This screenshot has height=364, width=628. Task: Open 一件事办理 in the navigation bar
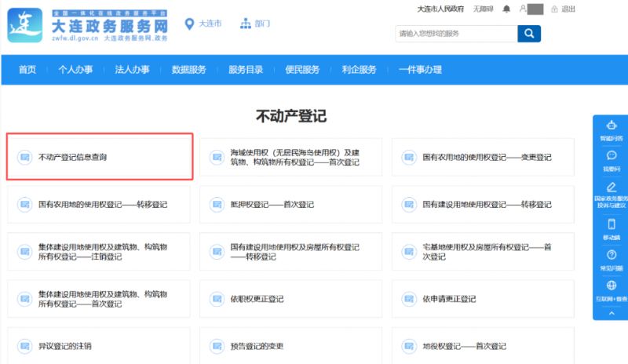pyautogui.click(x=420, y=70)
